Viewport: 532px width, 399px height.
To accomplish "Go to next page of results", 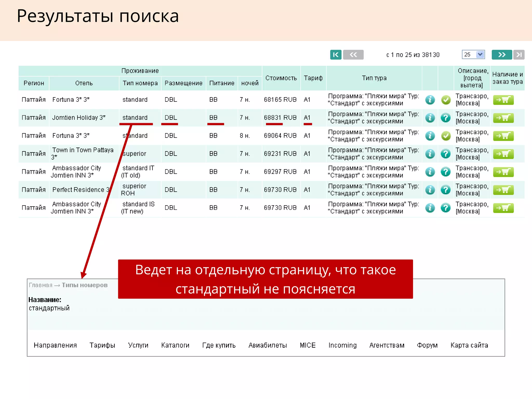I will point(502,55).
